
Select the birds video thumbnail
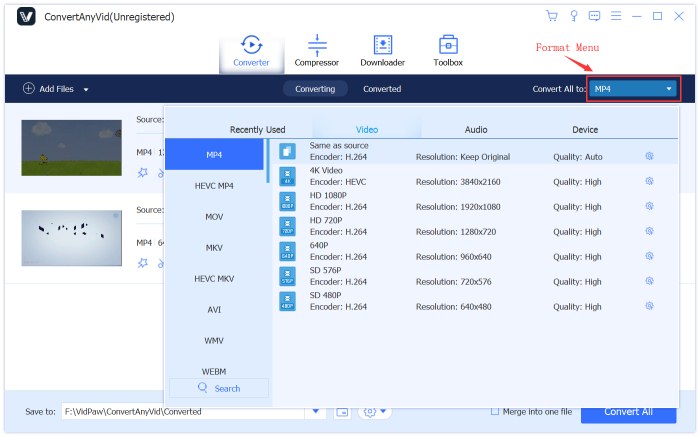point(71,238)
